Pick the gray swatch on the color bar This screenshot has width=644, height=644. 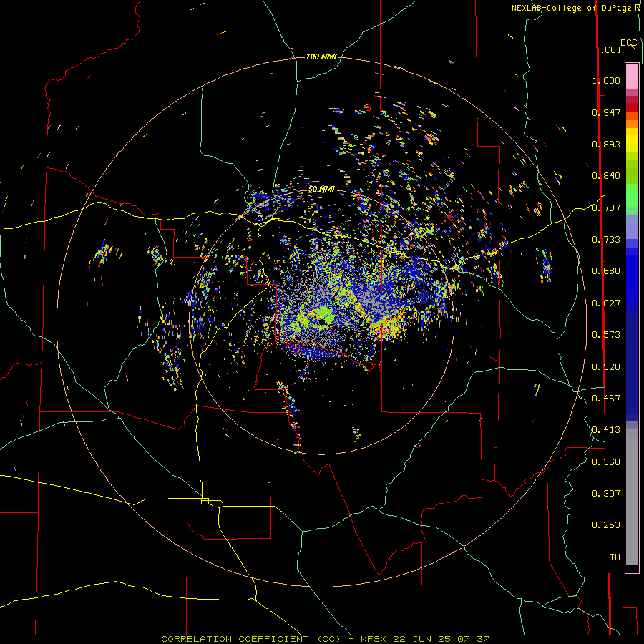point(632,497)
